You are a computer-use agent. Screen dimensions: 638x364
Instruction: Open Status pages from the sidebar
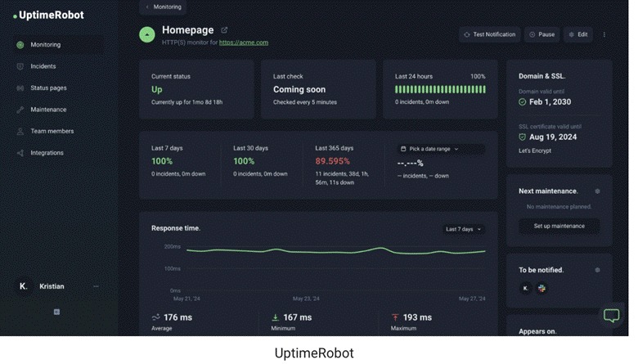pos(48,88)
